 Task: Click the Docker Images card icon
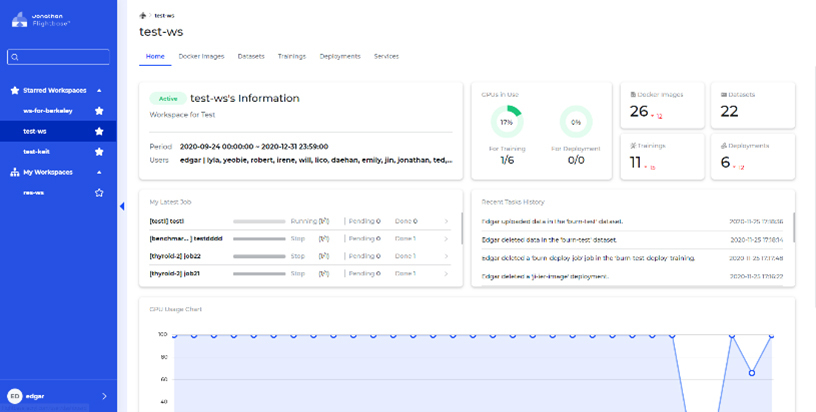[x=633, y=94]
